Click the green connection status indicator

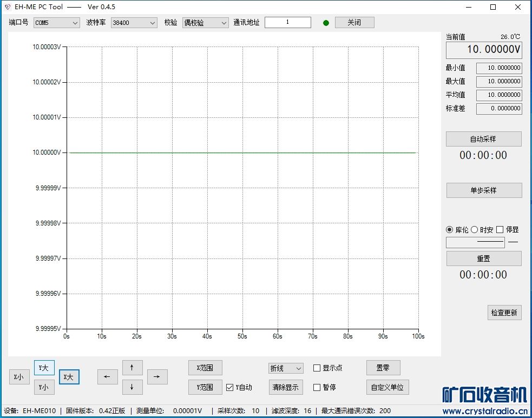tap(326, 23)
